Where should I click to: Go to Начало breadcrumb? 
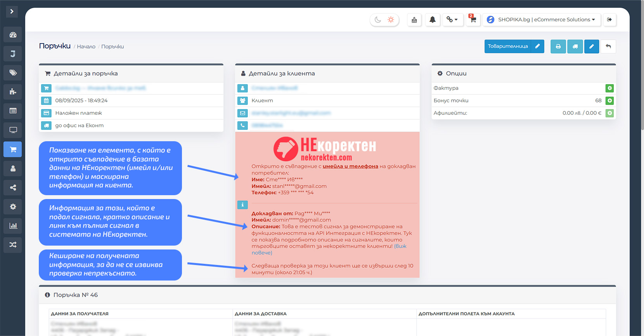click(x=86, y=47)
